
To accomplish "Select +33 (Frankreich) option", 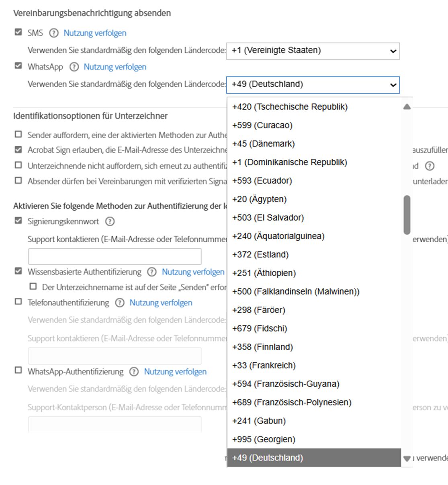I will [x=314, y=366].
